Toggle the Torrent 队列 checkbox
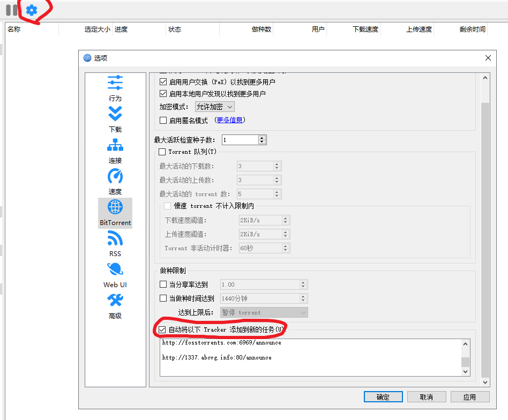 point(163,152)
